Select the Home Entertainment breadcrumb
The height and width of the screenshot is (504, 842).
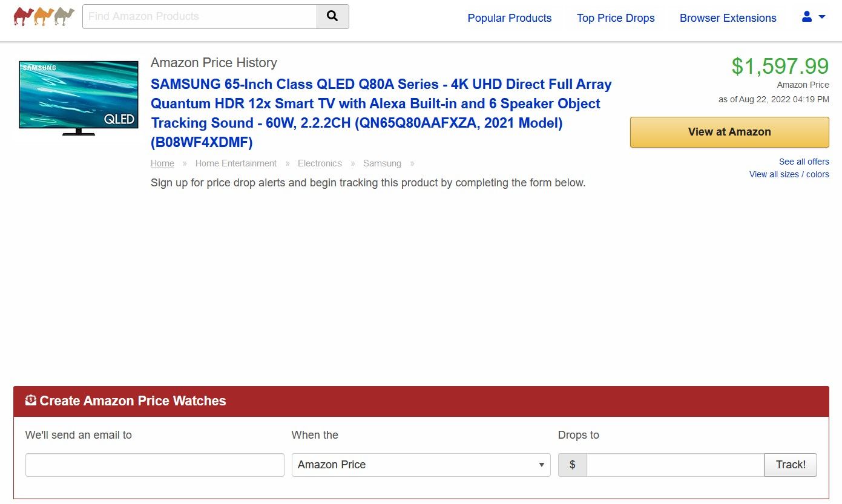click(235, 163)
